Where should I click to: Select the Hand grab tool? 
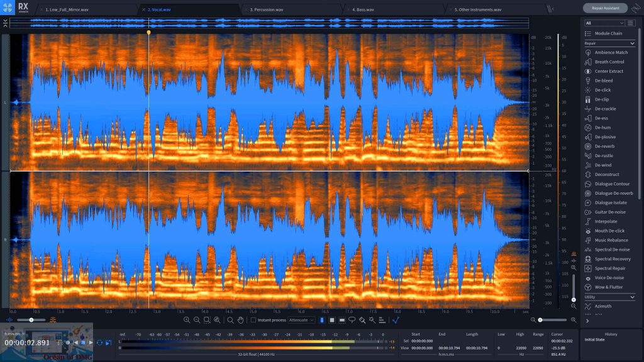click(x=241, y=321)
